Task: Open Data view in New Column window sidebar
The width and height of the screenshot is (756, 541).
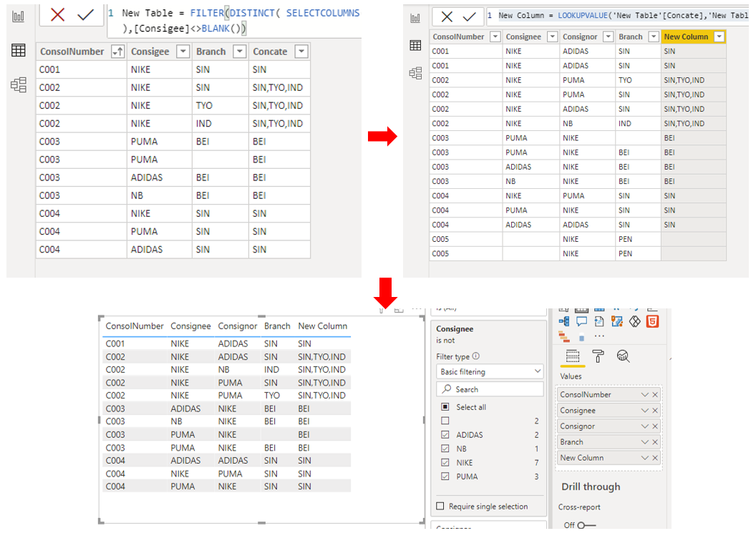Action: [415, 45]
